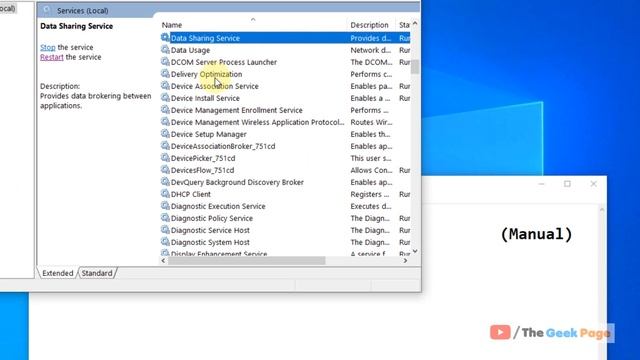Click gear icon beside Diagnostic System Host

[x=165, y=242]
